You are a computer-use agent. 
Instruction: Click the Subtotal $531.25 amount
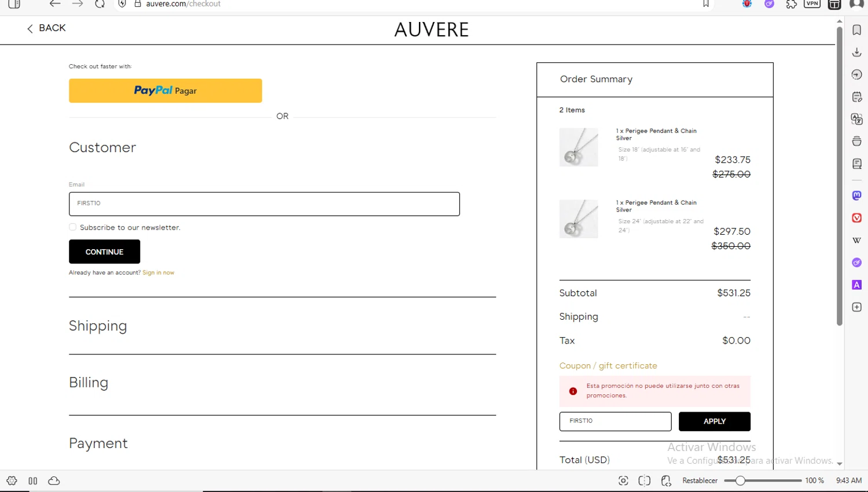[x=734, y=293]
